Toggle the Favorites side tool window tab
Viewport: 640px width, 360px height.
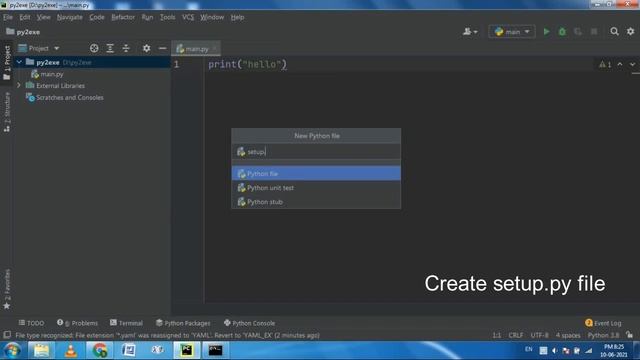7,289
